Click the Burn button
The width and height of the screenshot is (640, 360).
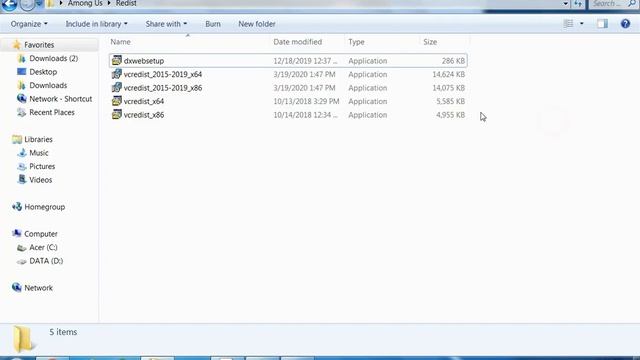213,24
